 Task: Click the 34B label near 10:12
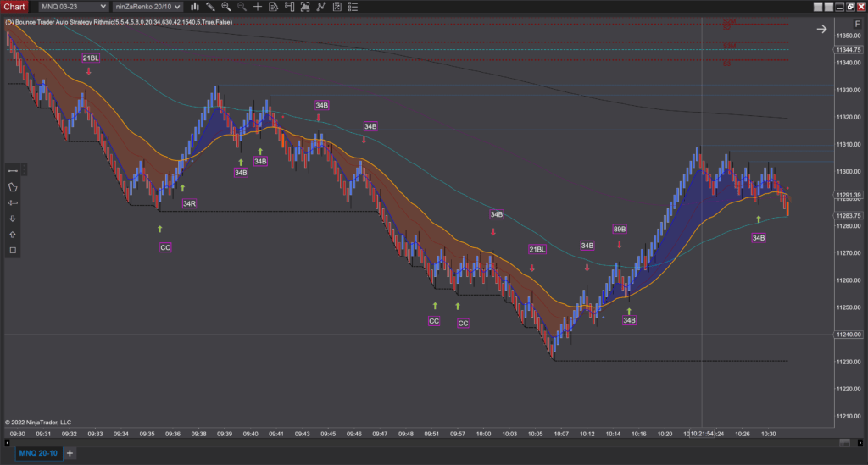[587, 246]
